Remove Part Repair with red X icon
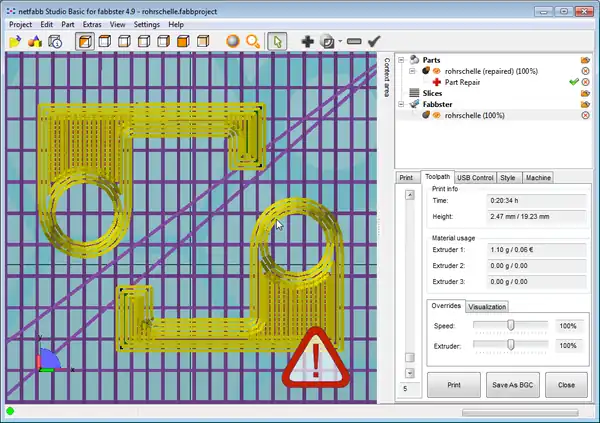This screenshot has width=600, height=423. coord(585,82)
